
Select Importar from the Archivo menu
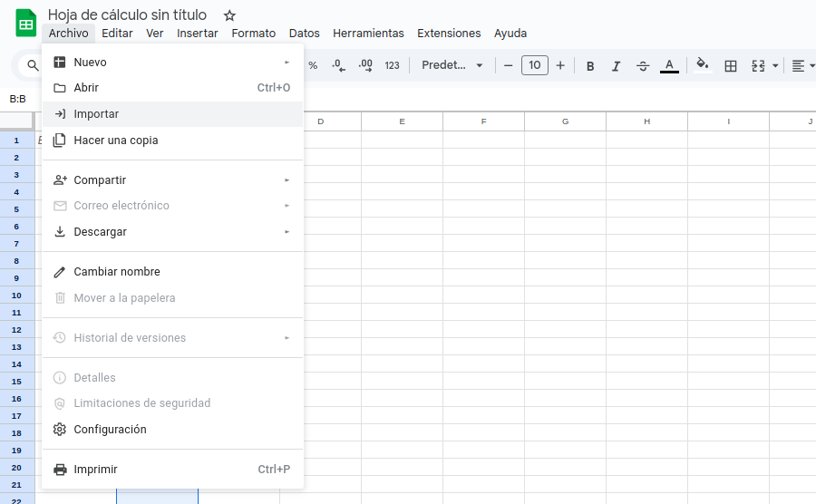point(96,114)
